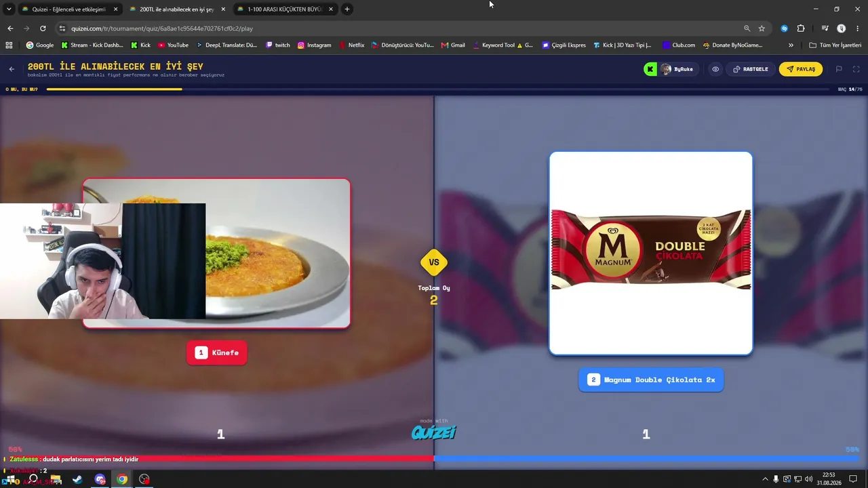
Task: Toggle the eye visibility button
Action: (x=715, y=69)
